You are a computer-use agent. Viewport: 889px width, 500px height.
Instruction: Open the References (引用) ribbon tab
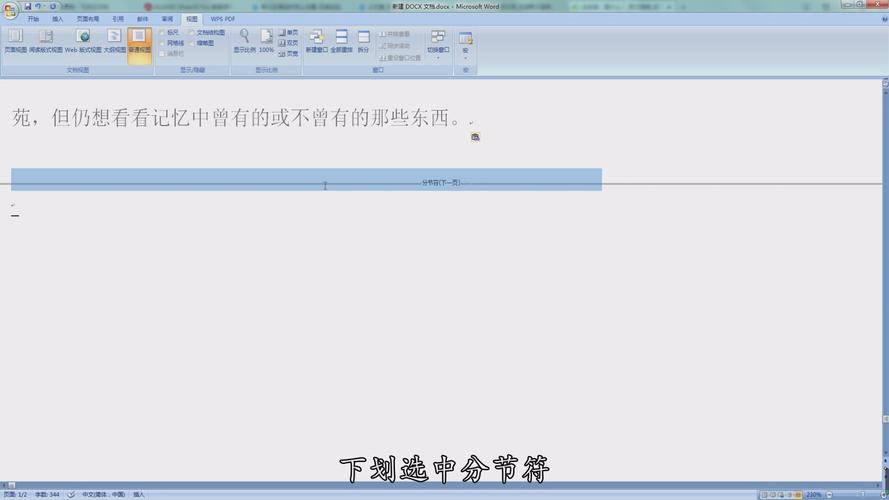118,19
